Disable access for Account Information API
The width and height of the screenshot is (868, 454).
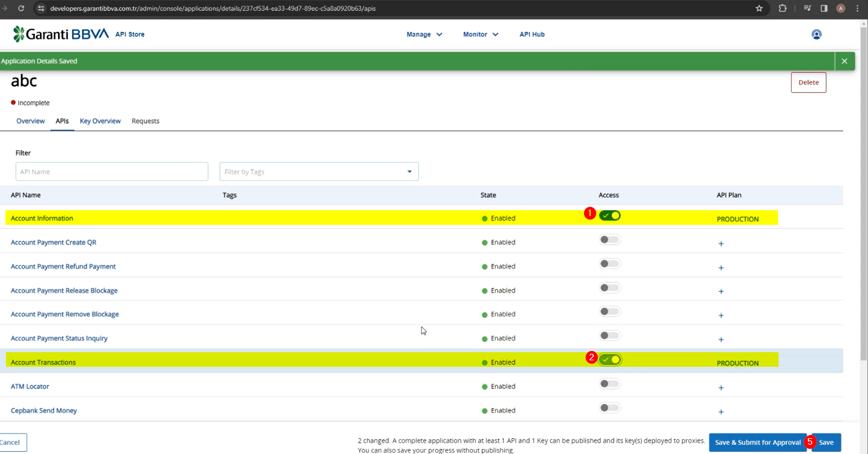(610, 216)
